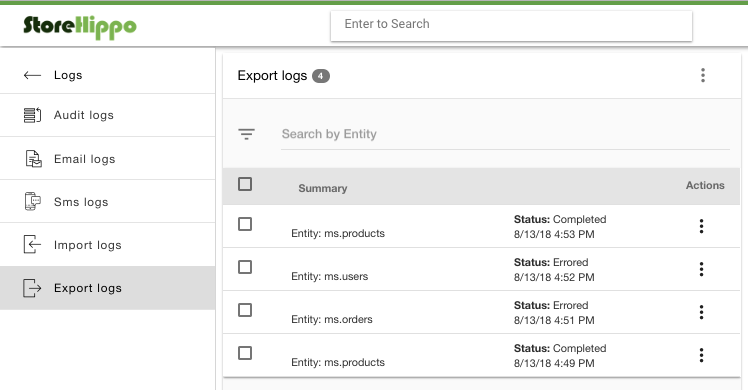
Task: Click the Search by Entity field
Action: tap(505, 134)
